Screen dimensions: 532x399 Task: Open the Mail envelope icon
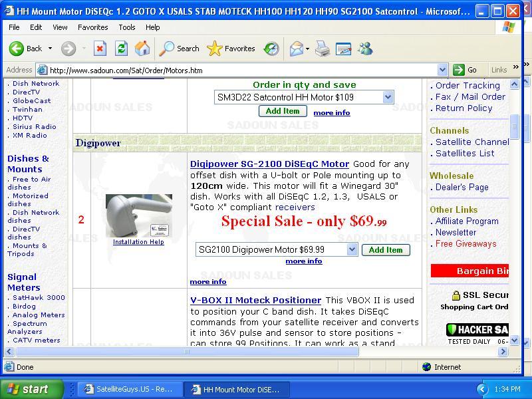[x=296, y=49]
